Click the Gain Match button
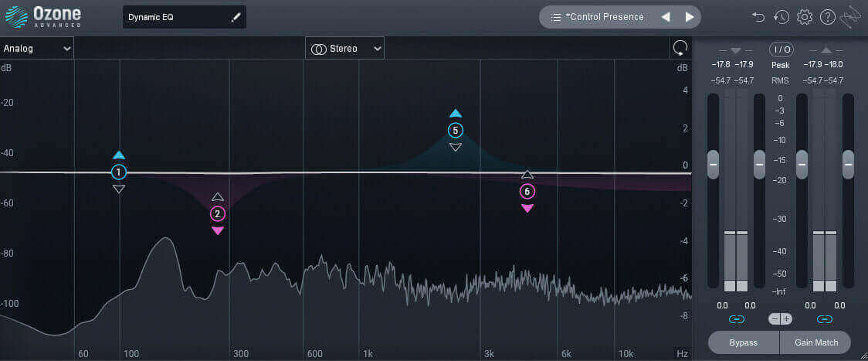The height and width of the screenshot is (361, 868). pos(816,342)
